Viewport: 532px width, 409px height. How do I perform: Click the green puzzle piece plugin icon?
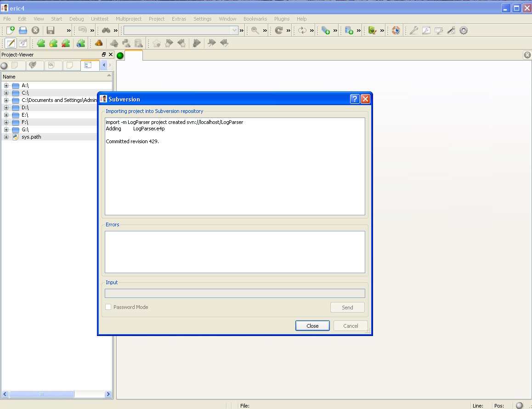41,43
